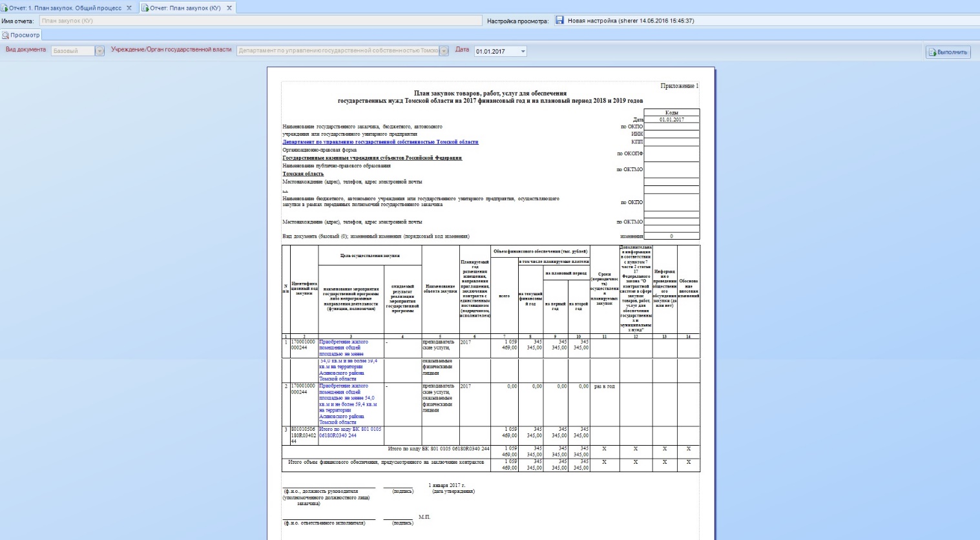Expand the Учреждение/Орган государственной власти dropdown
Viewport: 980px width, 540px height.
pyautogui.click(x=444, y=51)
